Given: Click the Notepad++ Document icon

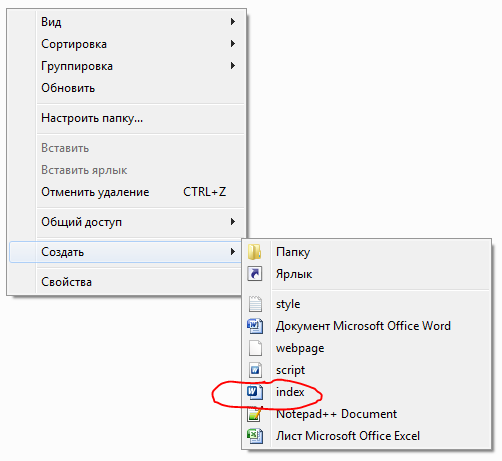Looking at the screenshot, I should tap(255, 414).
